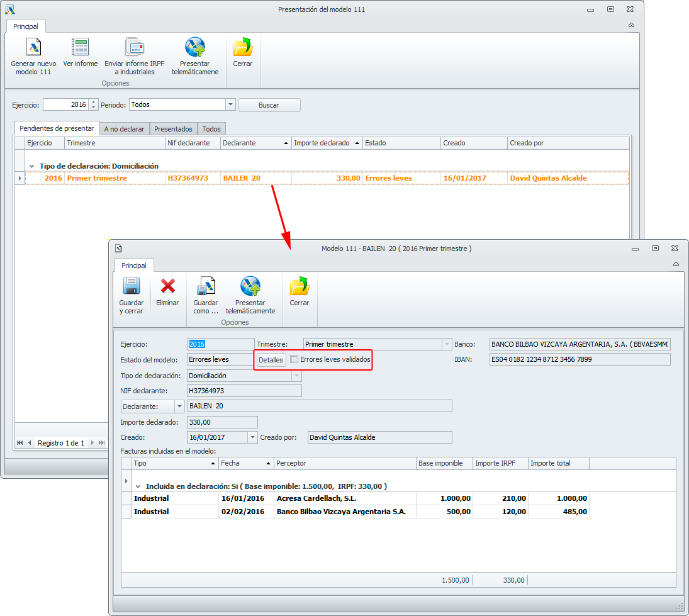Image resolution: width=689 pixels, height=616 pixels.
Task: Click Enviar informe IRPF a industriales
Action: [x=134, y=48]
